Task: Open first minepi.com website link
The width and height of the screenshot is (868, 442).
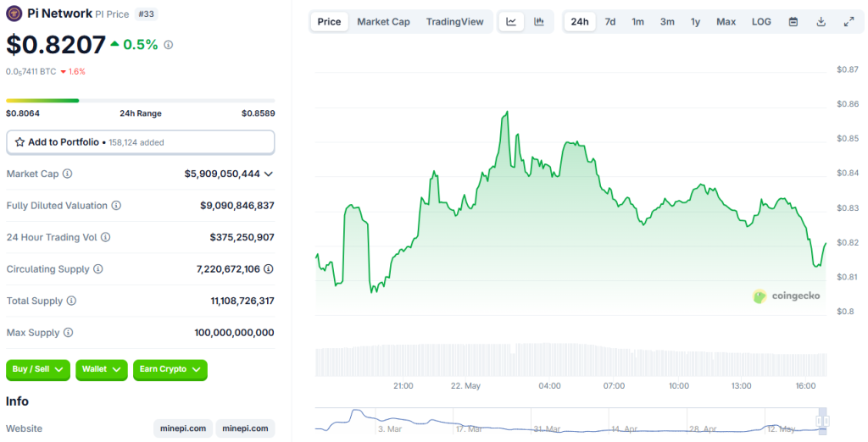Action: coord(183,428)
